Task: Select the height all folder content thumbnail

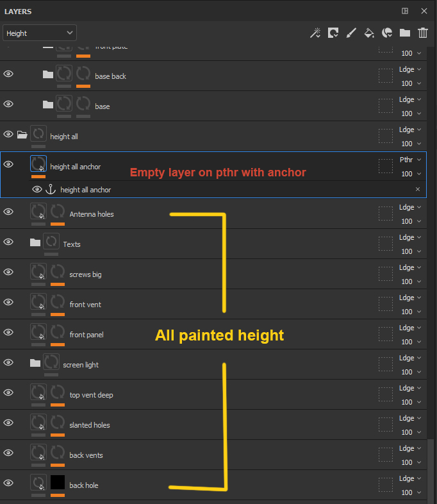Action: (x=38, y=133)
